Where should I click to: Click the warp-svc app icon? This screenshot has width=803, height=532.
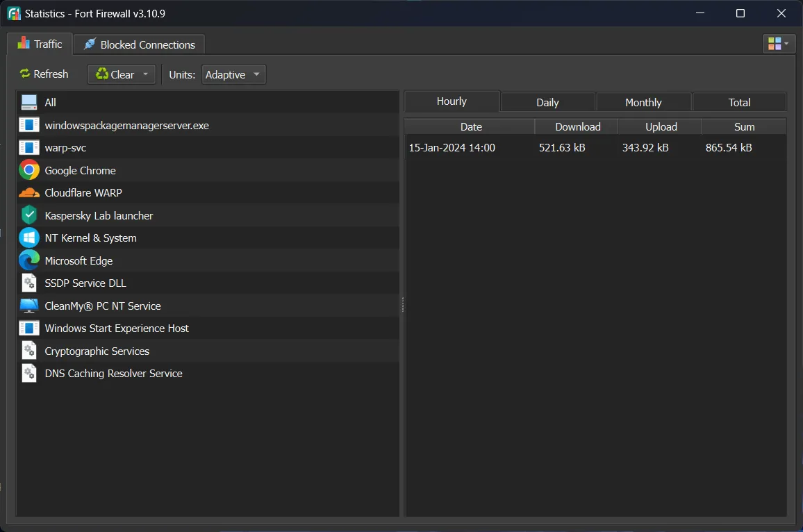[29, 147]
